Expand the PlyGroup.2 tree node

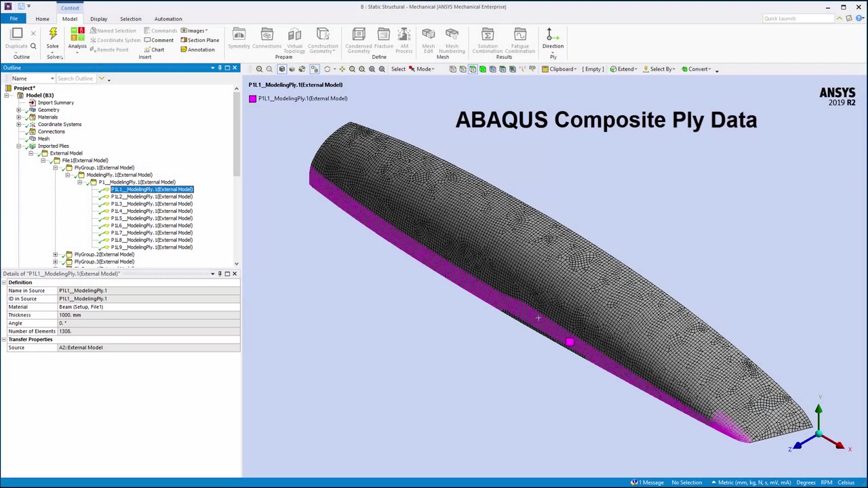(56, 254)
